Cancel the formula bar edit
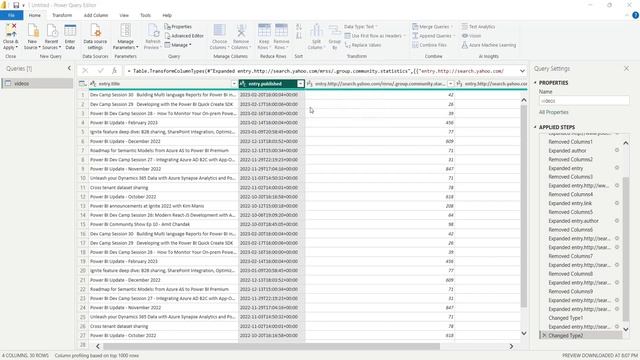Viewport: 640px width, 360px height. (85, 71)
